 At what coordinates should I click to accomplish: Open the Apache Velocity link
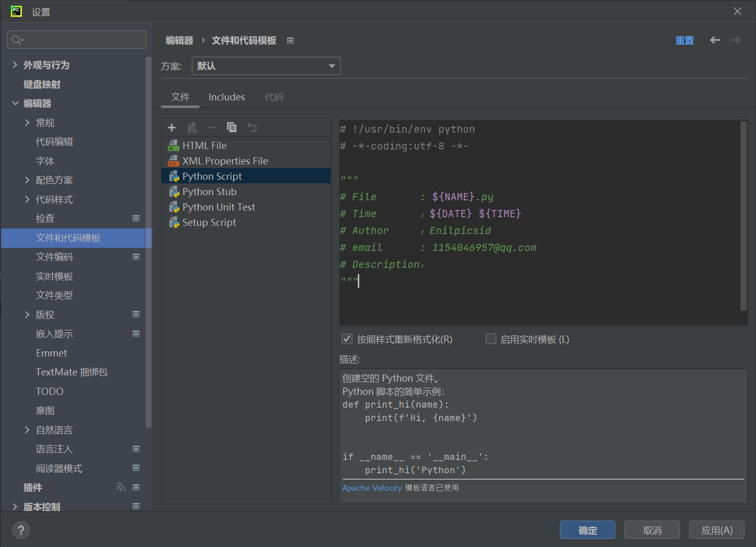[372, 488]
